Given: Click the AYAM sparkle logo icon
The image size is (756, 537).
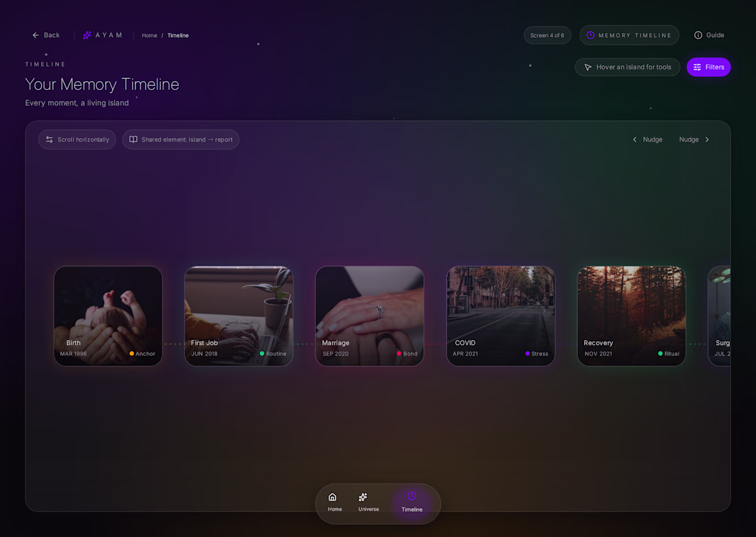Looking at the screenshot, I should pos(87,35).
